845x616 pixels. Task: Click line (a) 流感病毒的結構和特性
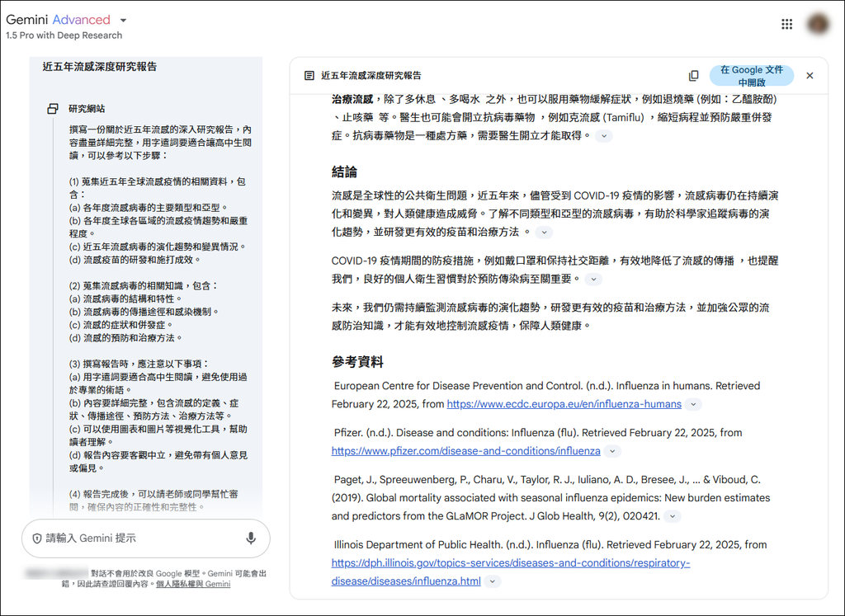click(x=126, y=299)
